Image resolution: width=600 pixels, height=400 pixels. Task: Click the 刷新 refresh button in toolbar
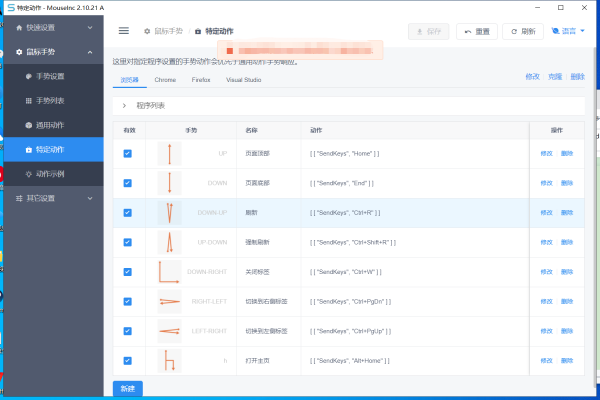click(523, 31)
